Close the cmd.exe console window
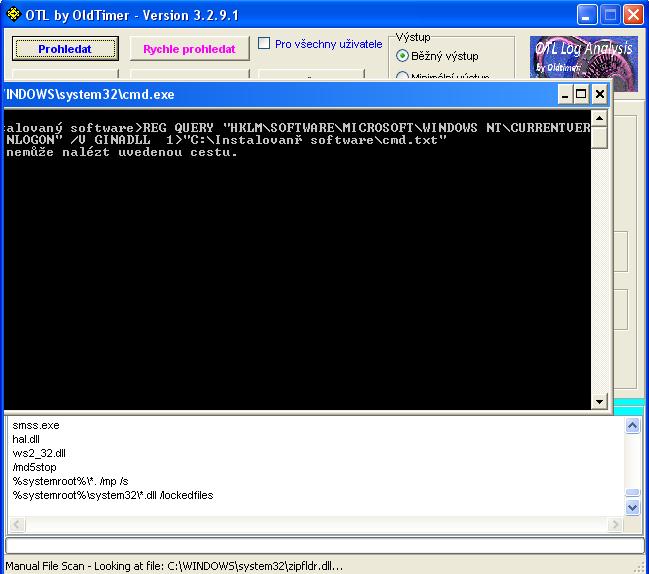Viewport: 649px width, 574px height. coord(599,94)
